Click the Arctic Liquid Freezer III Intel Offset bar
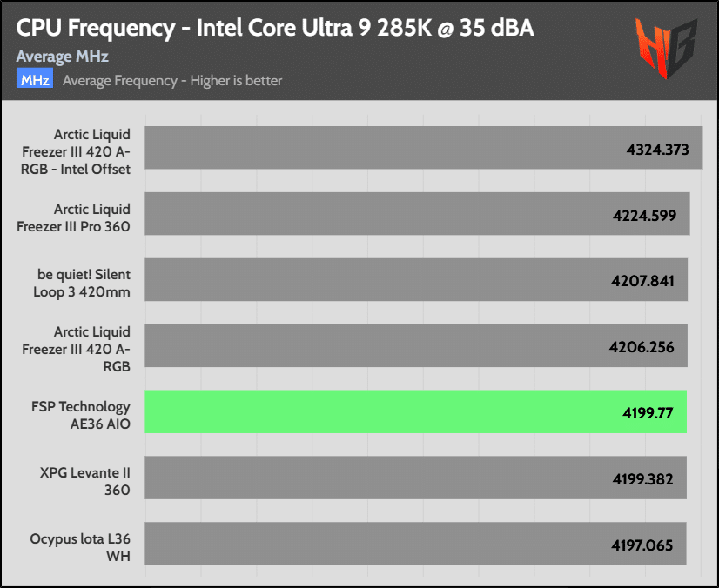 [424, 148]
